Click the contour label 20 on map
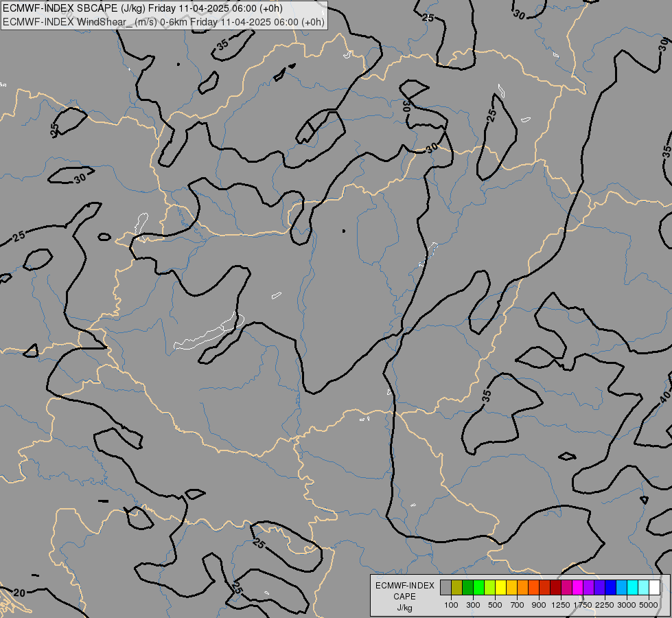672x618 pixels. point(19,593)
